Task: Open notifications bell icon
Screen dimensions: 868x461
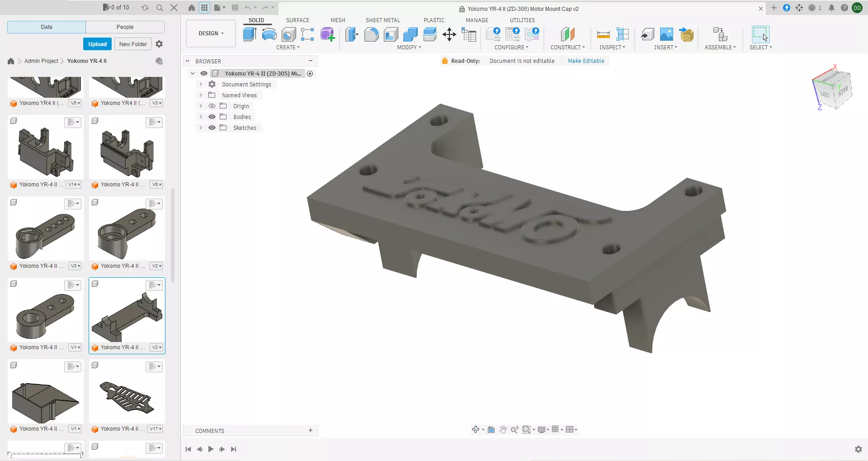Action: coord(831,8)
